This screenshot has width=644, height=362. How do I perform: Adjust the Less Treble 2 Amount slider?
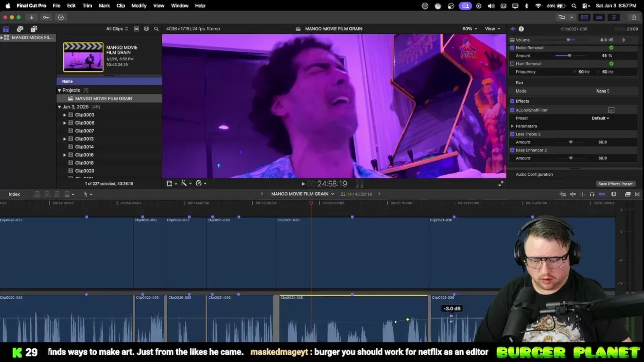[570, 142]
